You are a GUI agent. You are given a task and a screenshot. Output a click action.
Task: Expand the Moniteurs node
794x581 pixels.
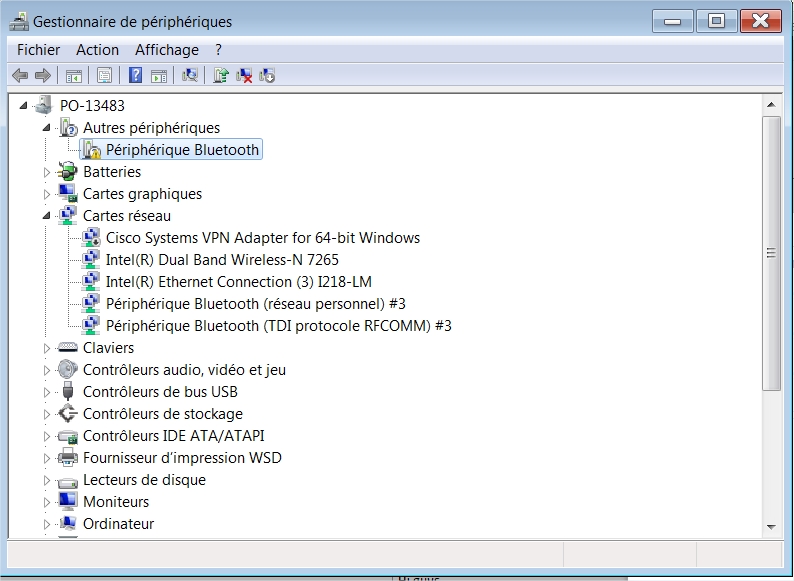[x=47, y=502]
